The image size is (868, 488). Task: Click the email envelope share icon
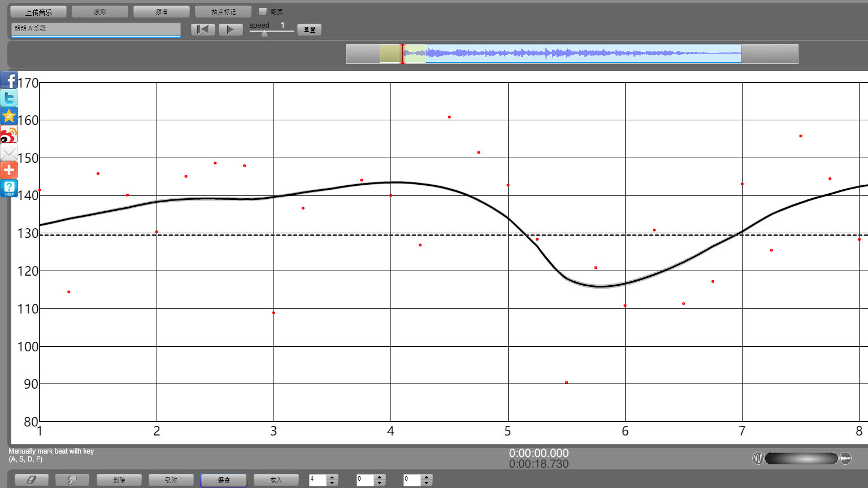point(9,152)
